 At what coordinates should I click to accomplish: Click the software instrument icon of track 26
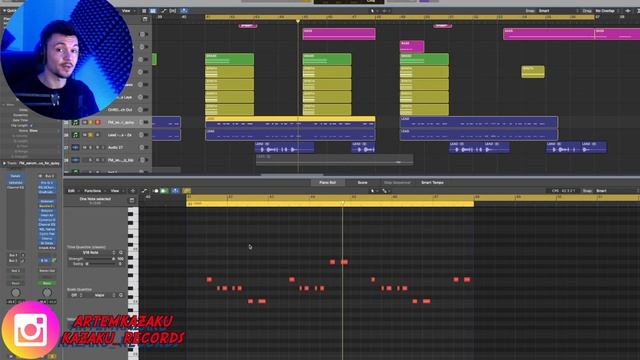[x=76, y=135]
